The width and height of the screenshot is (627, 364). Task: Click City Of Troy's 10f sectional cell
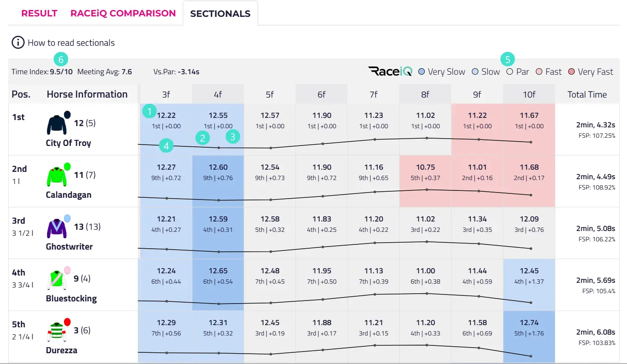[529, 120]
